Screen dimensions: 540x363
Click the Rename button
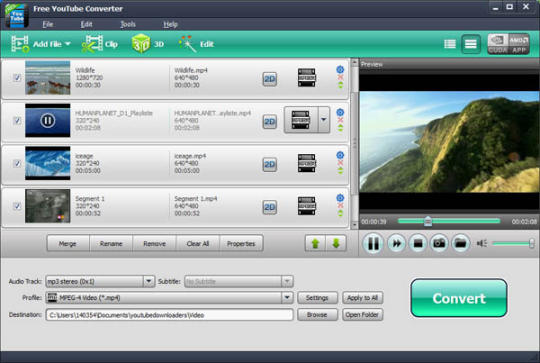pos(111,244)
